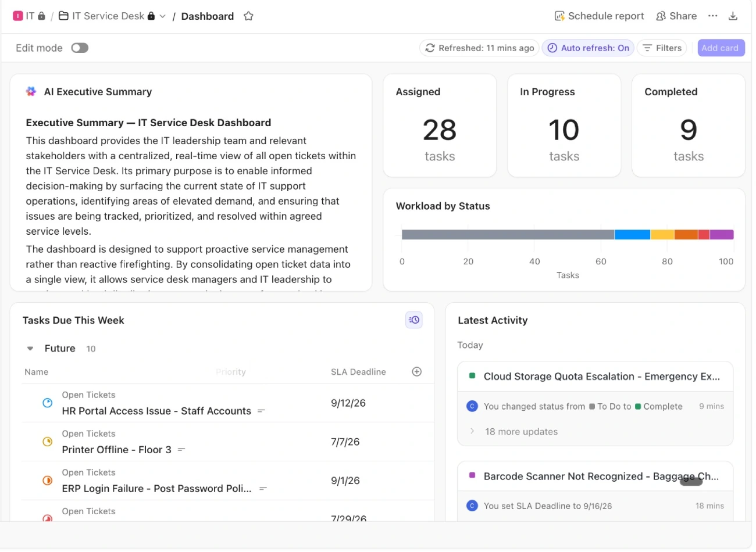Toggle Edit mode switch
756x552 pixels.
point(80,48)
